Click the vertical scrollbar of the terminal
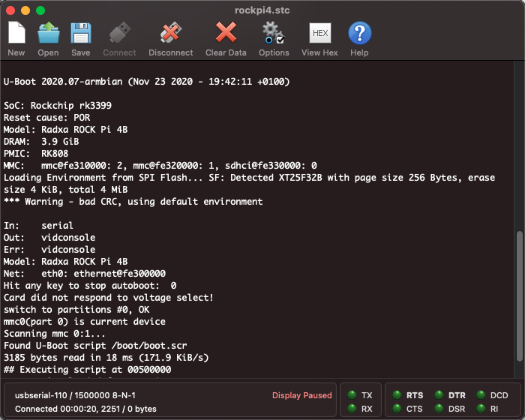The image size is (525, 420). pos(519,300)
